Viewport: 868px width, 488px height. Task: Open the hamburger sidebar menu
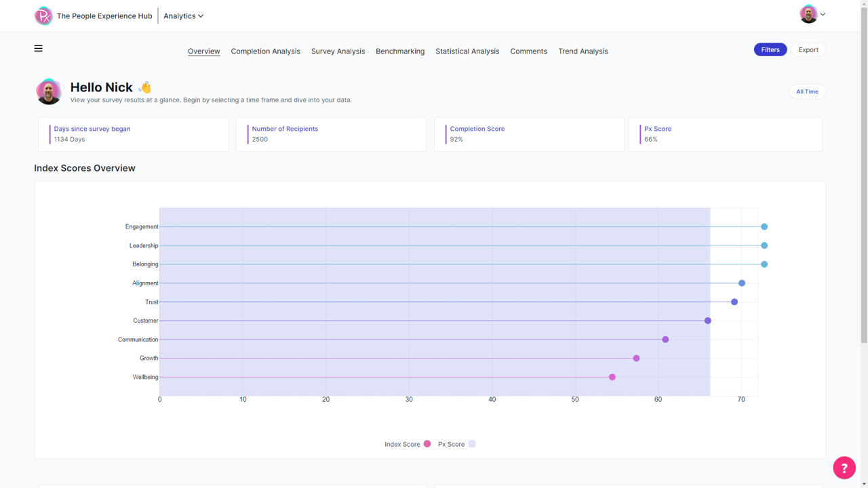tap(39, 48)
